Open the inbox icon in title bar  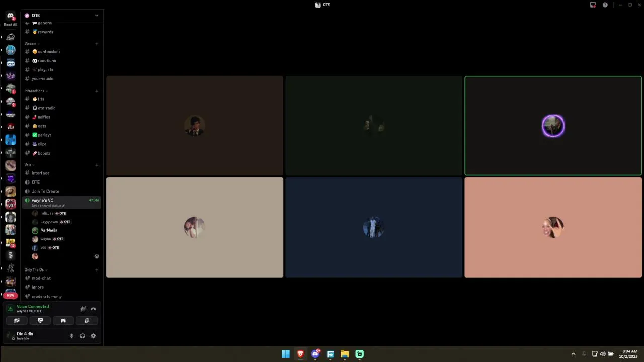coord(593,5)
